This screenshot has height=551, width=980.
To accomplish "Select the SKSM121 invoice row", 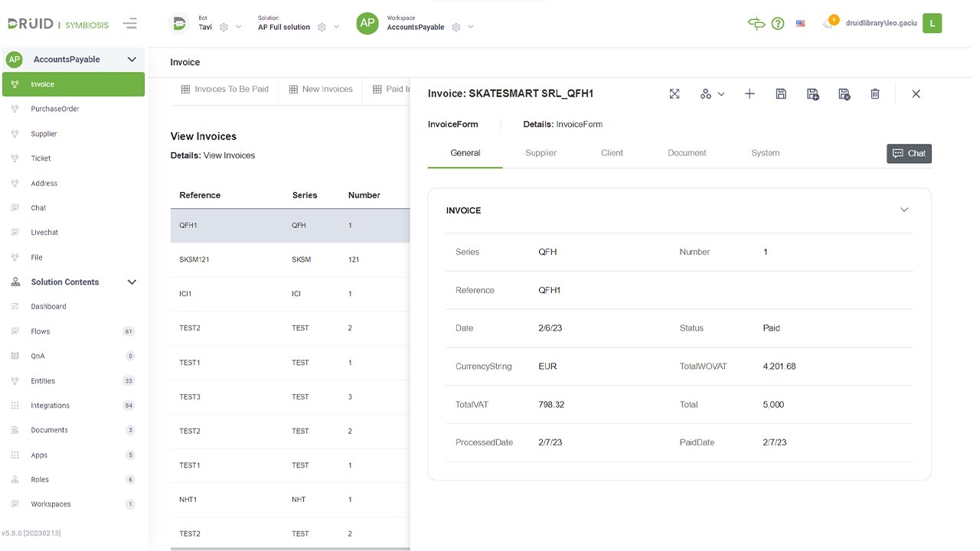I will coord(194,259).
